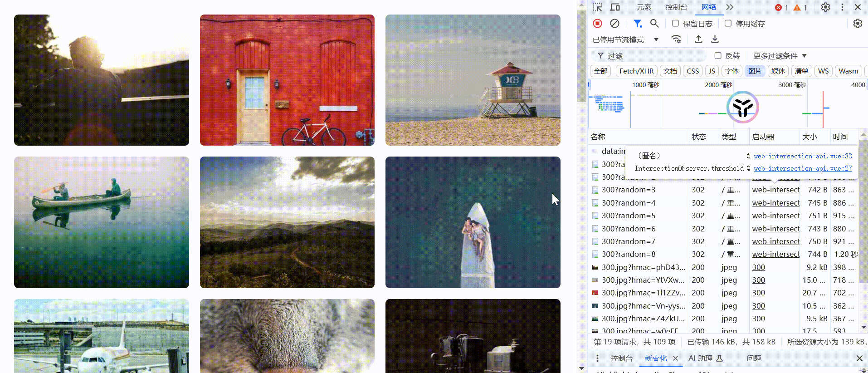Stop recording network log
Screen dimensions: 868x373
pos(597,24)
